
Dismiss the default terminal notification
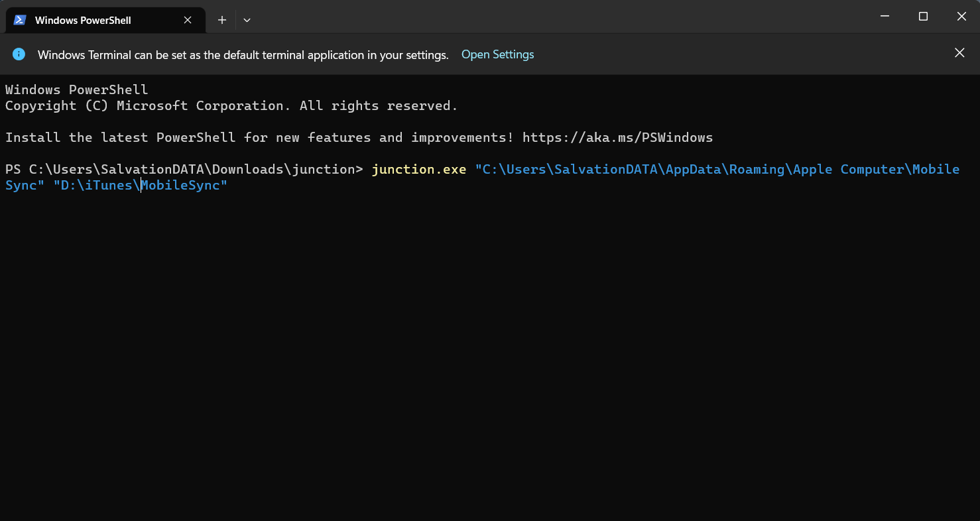(x=959, y=53)
